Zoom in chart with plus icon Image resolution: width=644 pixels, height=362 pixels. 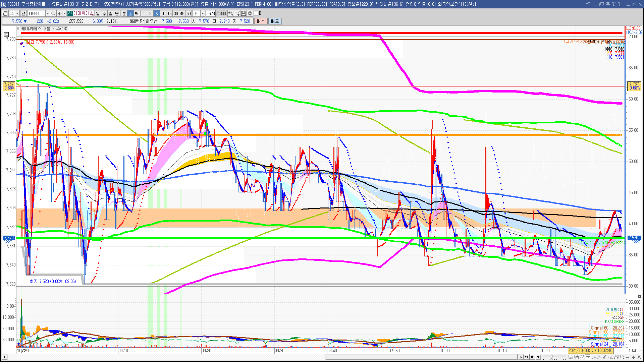click(634, 357)
